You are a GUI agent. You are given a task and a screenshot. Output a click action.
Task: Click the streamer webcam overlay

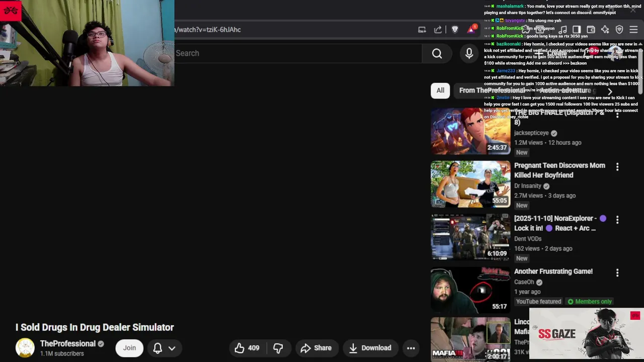tap(87, 43)
